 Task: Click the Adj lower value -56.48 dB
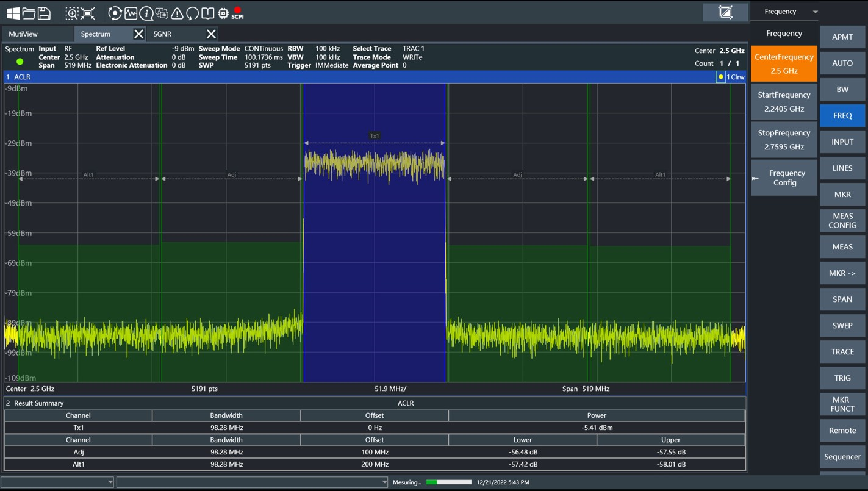(523, 452)
